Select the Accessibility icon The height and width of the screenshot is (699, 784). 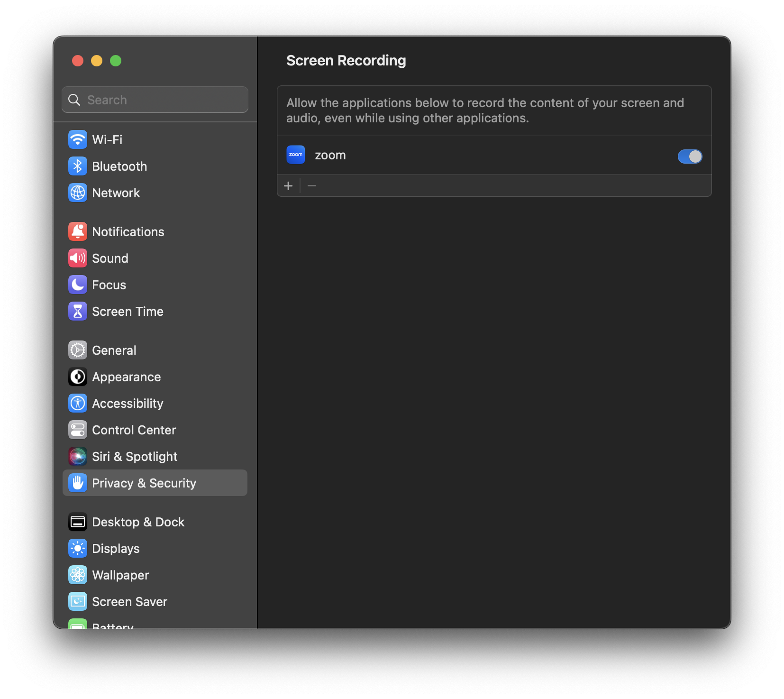click(x=78, y=403)
